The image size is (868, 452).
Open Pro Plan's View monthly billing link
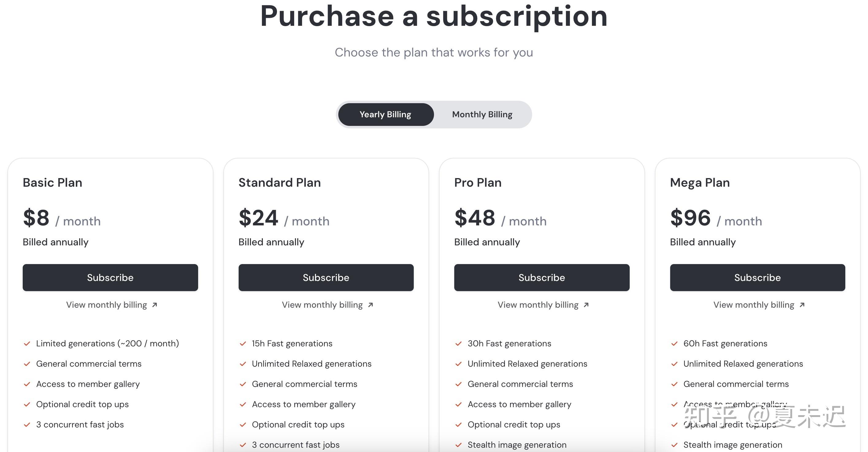tap(538, 305)
